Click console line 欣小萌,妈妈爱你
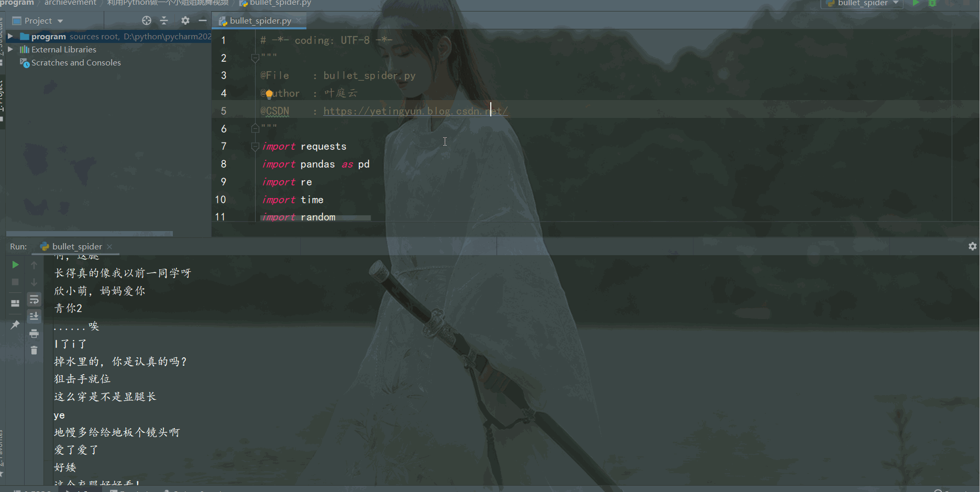Viewport: 980px width, 492px height. [x=100, y=291]
